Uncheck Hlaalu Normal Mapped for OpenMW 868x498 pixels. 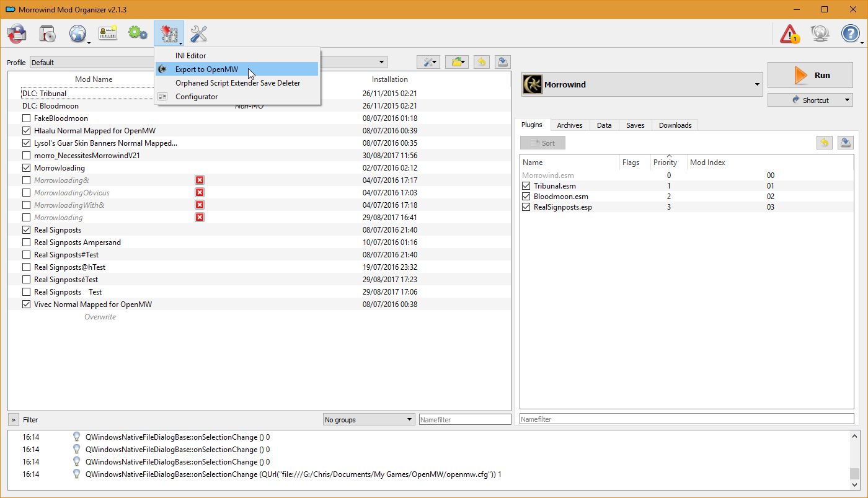[26, 130]
